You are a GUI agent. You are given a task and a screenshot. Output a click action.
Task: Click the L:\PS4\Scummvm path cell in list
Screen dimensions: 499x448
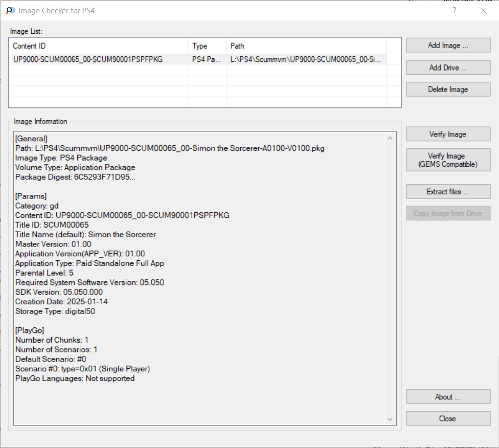(x=306, y=59)
